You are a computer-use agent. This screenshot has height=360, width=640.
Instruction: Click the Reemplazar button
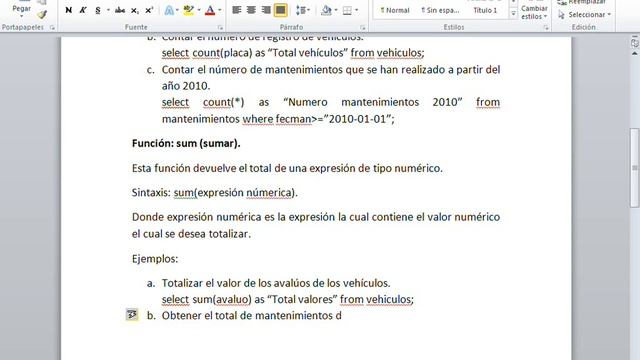[x=582, y=2]
